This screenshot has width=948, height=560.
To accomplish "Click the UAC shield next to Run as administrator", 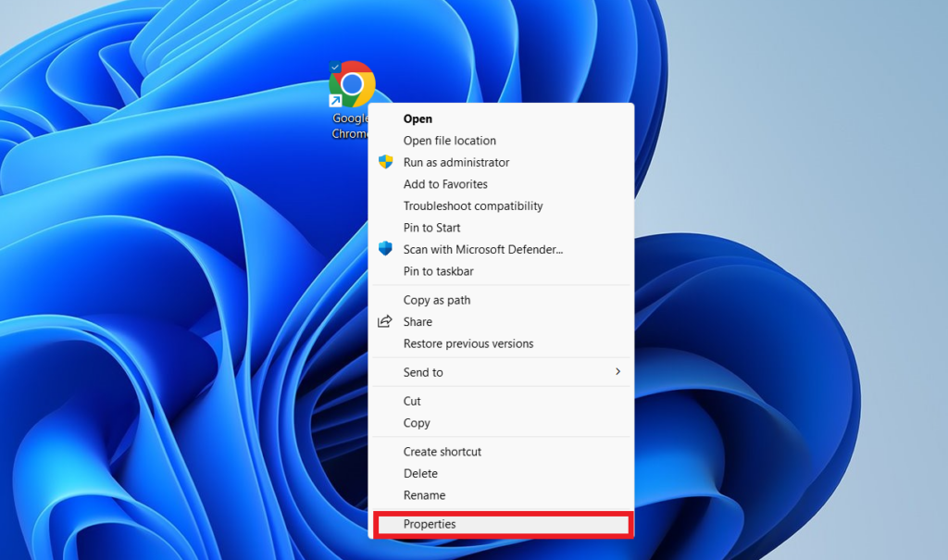I will (x=385, y=162).
